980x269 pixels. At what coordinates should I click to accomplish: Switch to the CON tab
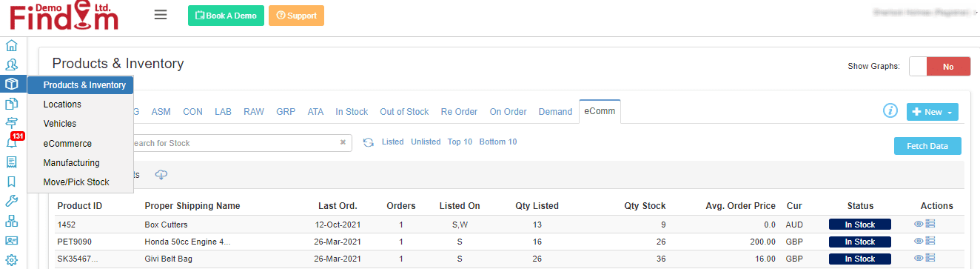point(192,112)
